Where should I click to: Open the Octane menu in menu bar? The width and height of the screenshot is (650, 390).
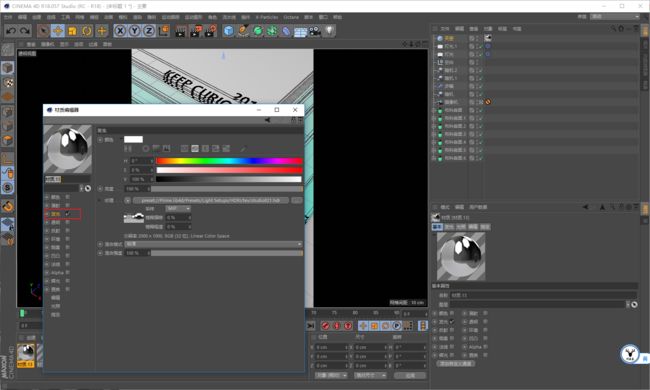[291, 17]
